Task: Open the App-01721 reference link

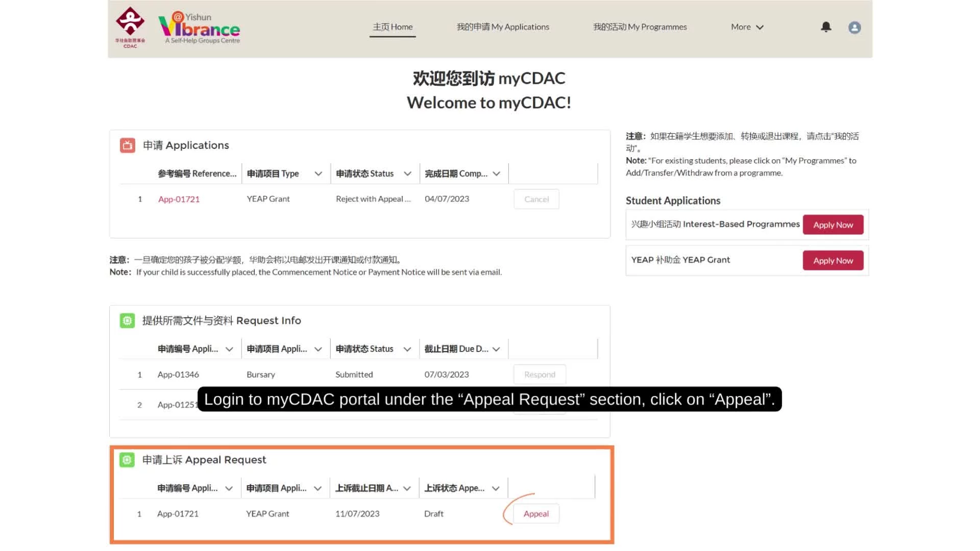Action: pyautogui.click(x=179, y=199)
